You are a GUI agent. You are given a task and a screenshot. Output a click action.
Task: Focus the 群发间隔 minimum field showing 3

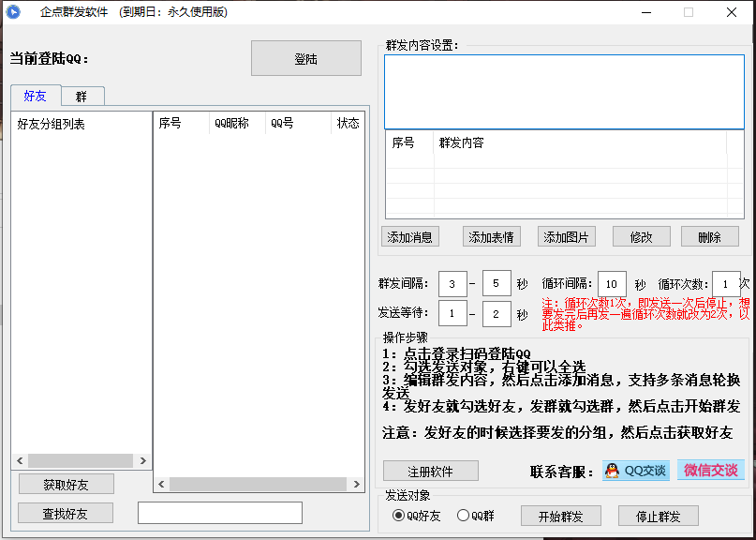tap(452, 284)
